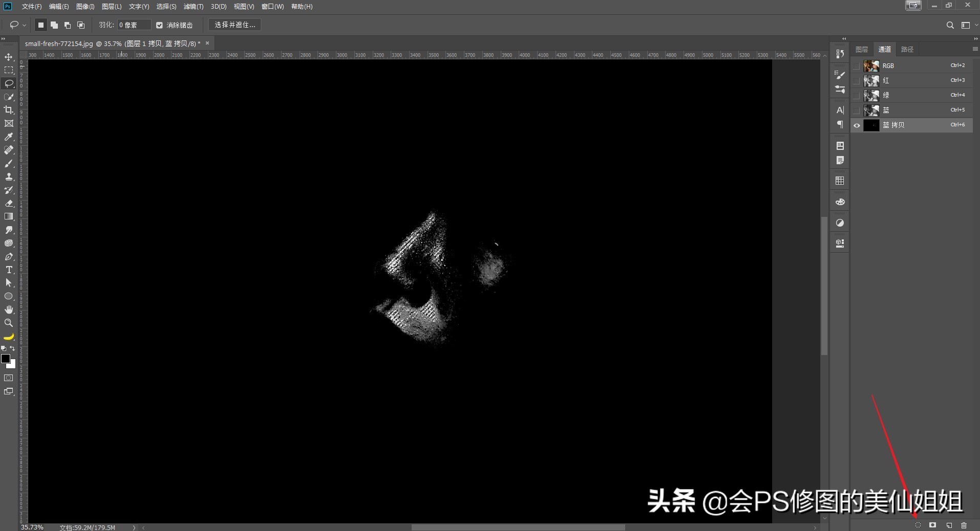Select the Horizontal Type tool
980x531 pixels.
tap(9, 270)
